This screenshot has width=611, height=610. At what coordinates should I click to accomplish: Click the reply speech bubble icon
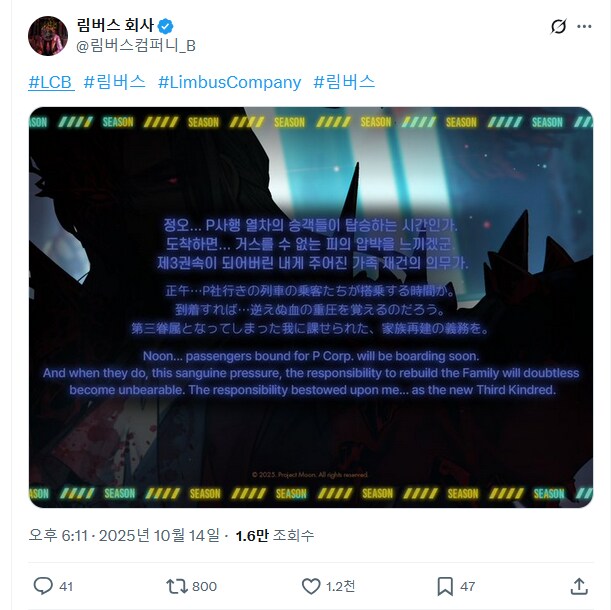[43, 586]
